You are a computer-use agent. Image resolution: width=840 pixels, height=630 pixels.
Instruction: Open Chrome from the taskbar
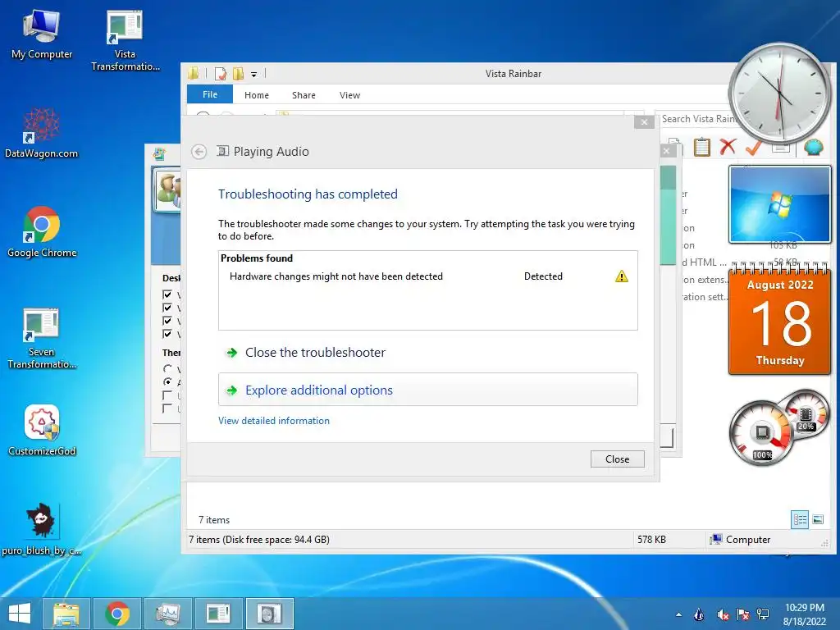pyautogui.click(x=117, y=614)
